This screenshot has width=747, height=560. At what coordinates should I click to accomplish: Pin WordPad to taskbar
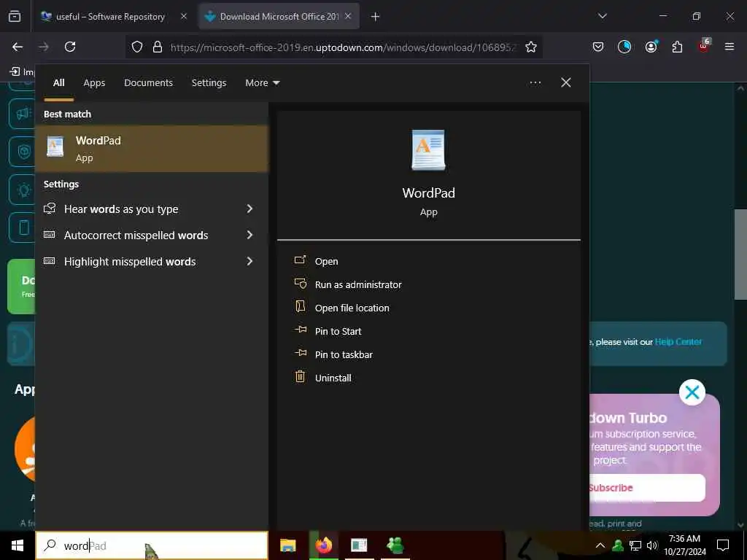tap(344, 355)
